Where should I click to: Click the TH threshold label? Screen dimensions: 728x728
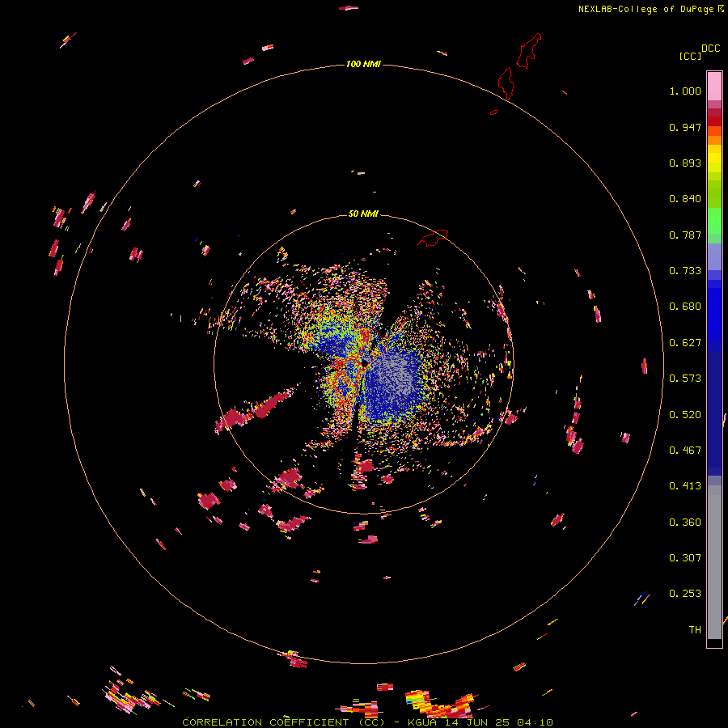coord(695,630)
